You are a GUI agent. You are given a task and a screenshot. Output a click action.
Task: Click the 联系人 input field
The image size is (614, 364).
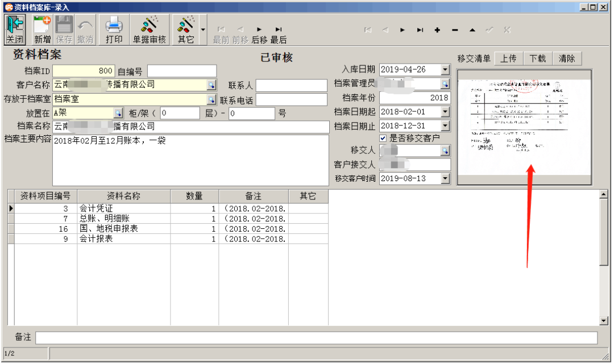tap(291, 85)
